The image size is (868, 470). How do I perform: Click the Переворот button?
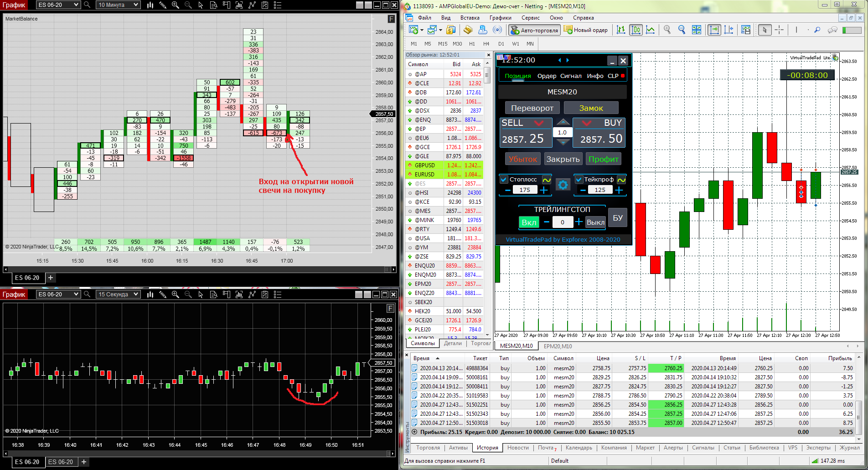(x=532, y=108)
